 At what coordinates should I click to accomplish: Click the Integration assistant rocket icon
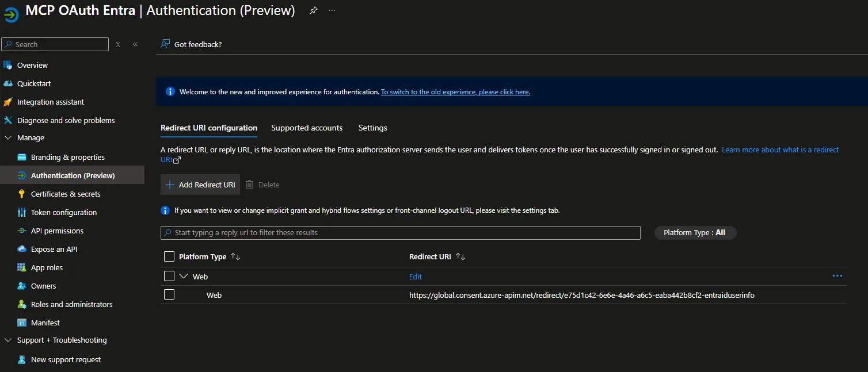[7, 102]
